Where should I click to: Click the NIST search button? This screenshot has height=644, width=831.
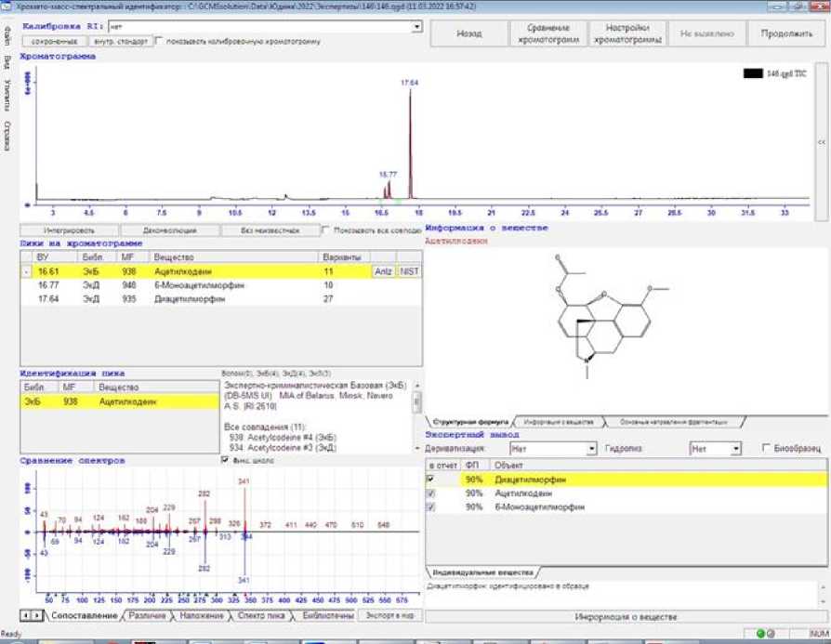[x=409, y=271]
